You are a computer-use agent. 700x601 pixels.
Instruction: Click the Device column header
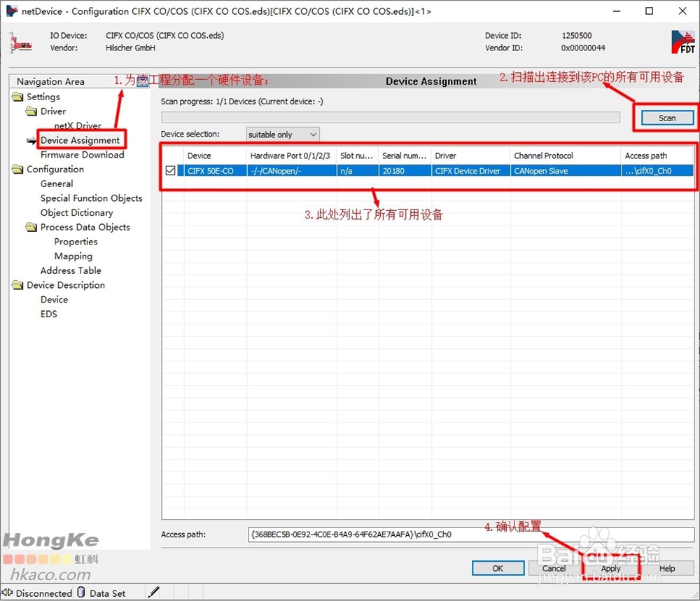point(215,156)
